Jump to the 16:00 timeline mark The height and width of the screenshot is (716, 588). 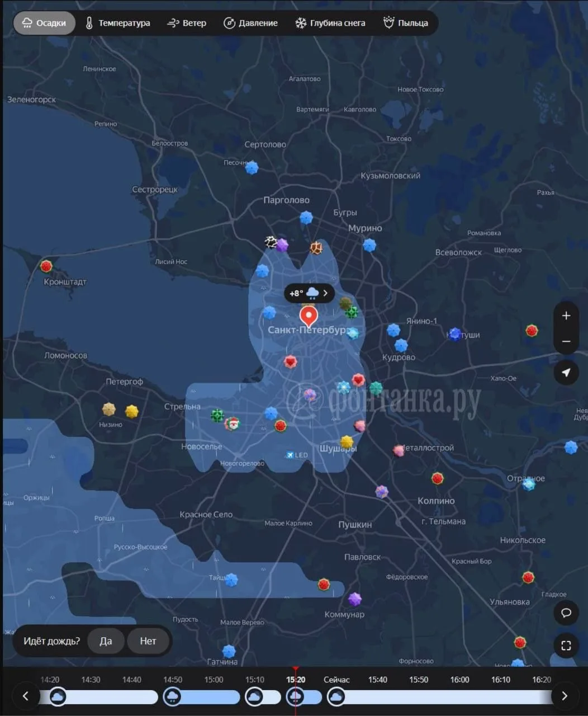(x=459, y=680)
